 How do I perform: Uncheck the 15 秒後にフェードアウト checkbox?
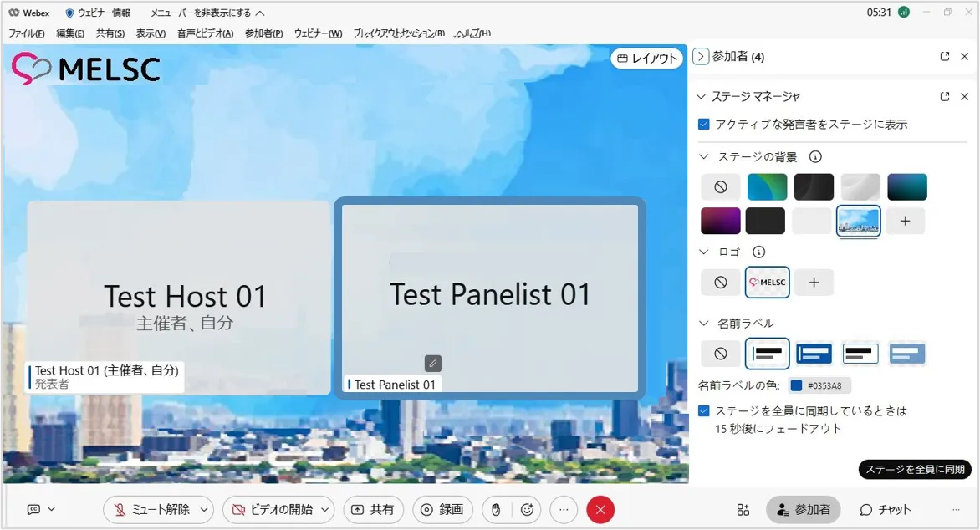pyautogui.click(x=704, y=411)
